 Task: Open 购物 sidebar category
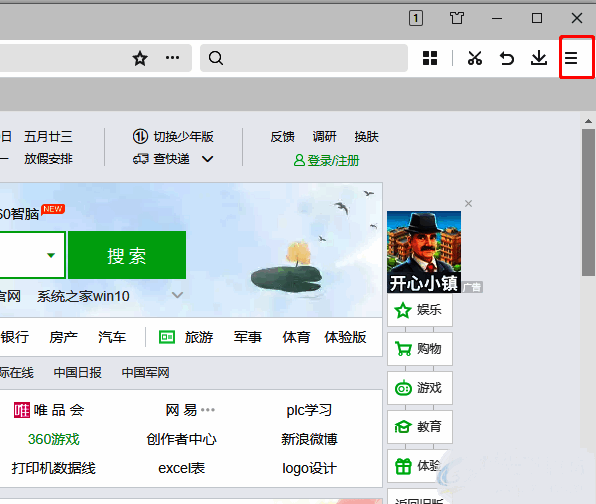[x=420, y=349]
